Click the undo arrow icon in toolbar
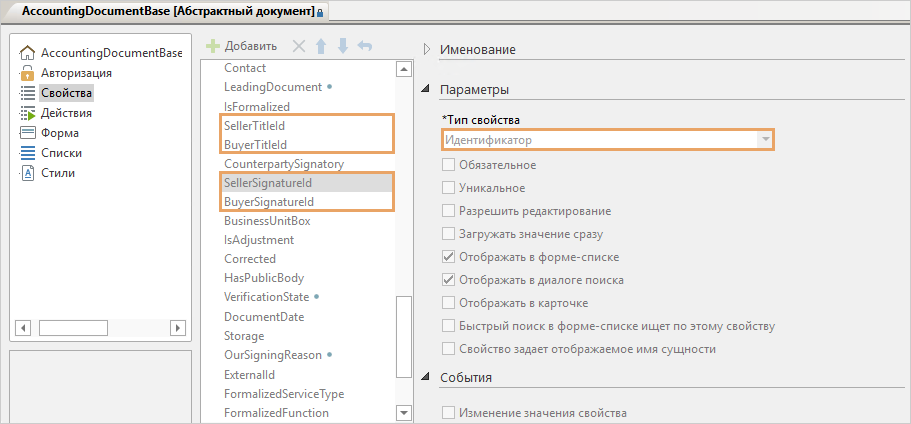The width and height of the screenshot is (911, 424). [365, 46]
